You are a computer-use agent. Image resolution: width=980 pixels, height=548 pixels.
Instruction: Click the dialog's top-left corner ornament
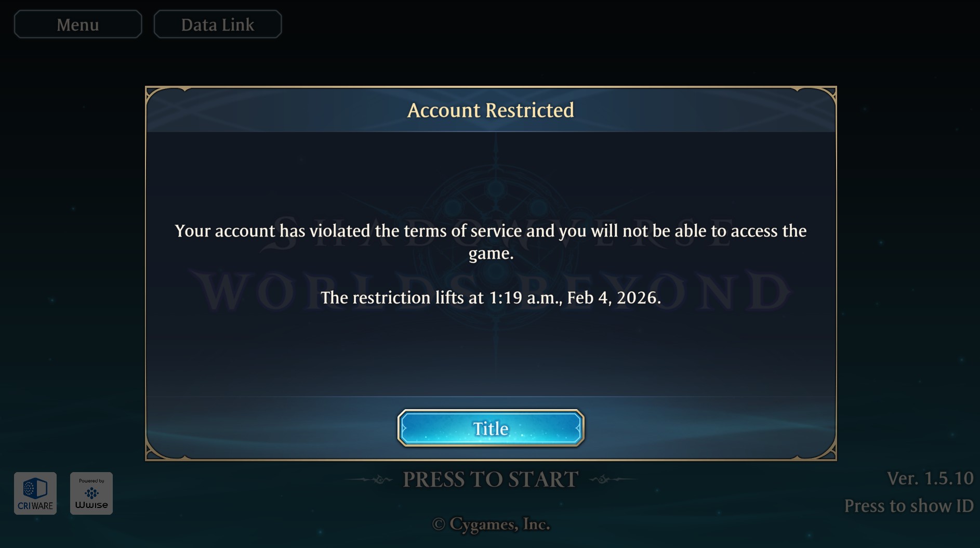pos(158,99)
